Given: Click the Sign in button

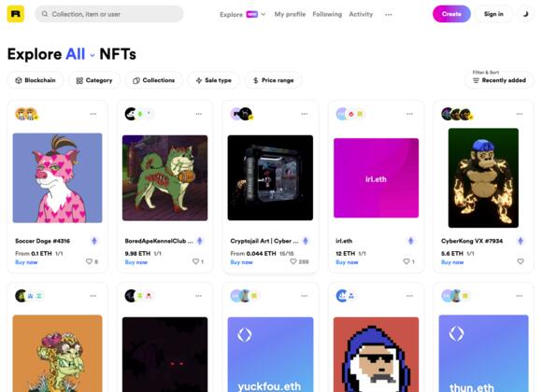Looking at the screenshot, I should coord(493,14).
